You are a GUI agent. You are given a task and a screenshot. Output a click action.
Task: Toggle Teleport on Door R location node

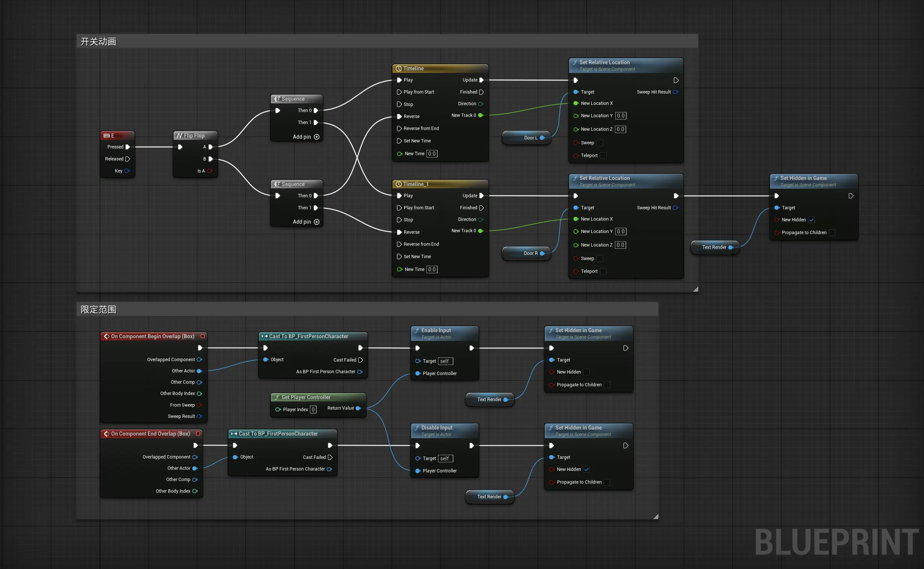(x=603, y=271)
